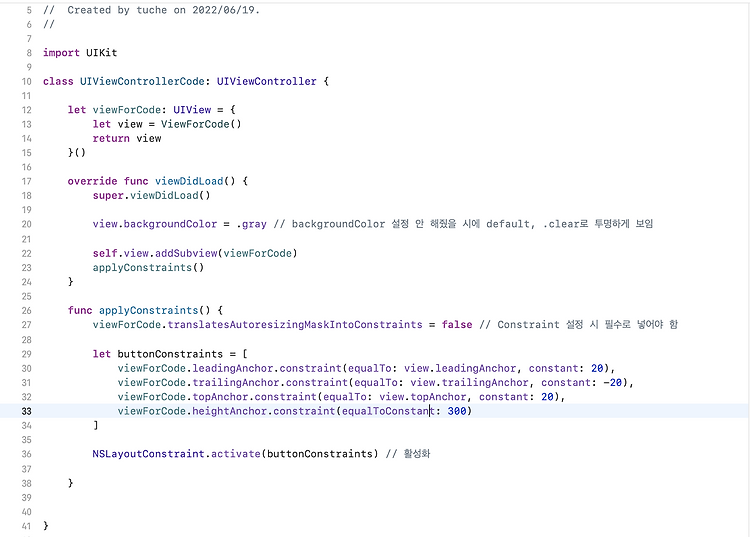The height and width of the screenshot is (537, 750).
Task: Click the 'return' keyword on line 14
Action: (x=111, y=139)
